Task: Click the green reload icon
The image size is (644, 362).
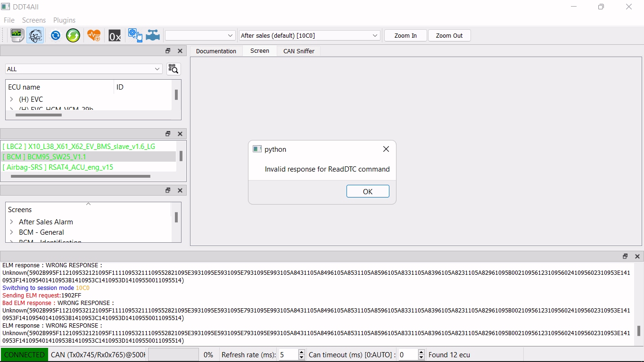Action: click(73, 35)
